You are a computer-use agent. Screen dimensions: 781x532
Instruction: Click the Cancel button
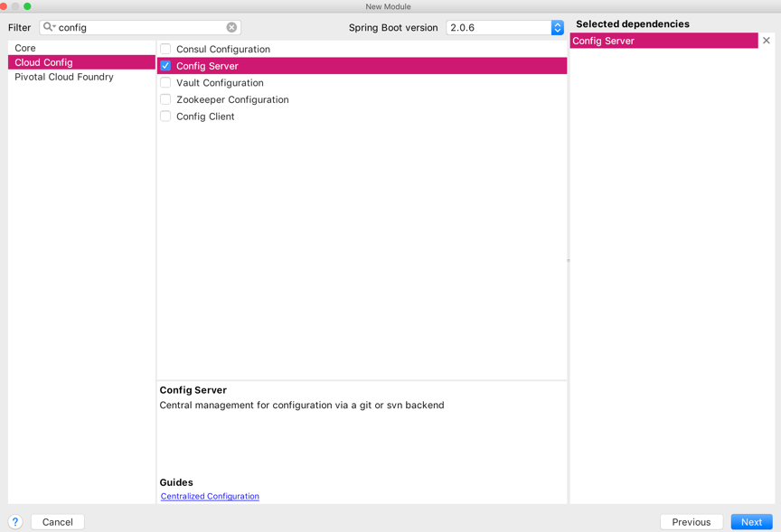[x=57, y=521]
